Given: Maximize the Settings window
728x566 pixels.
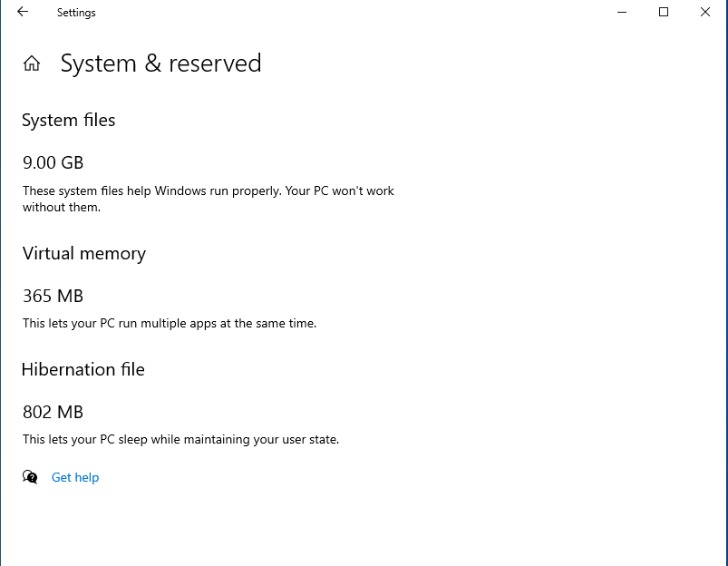Looking at the screenshot, I should pyautogui.click(x=664, y=13).
